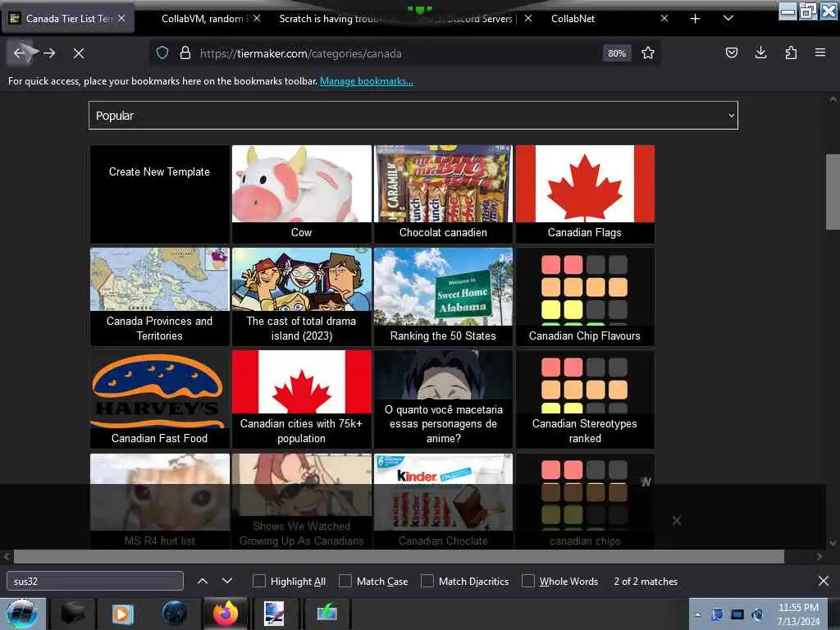Dismiss the bottom overlay banner with X
The width and height of the screenshot is (840, 630).
point(677,521)
